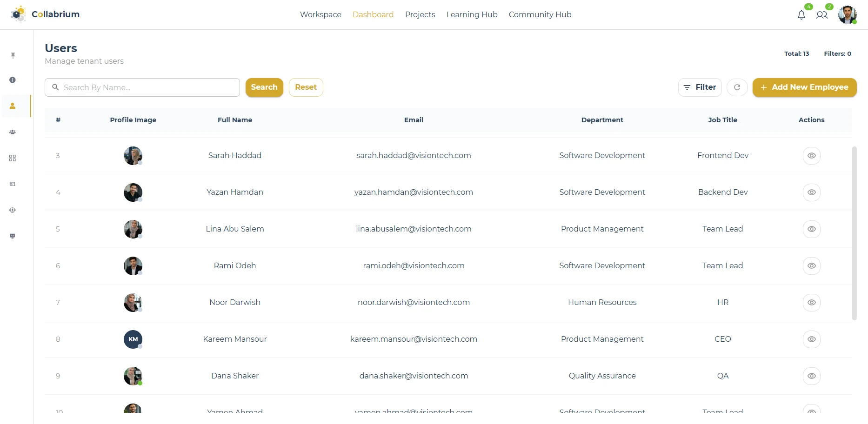This screenshot has height=424, width=868.
Task: View Yazan Hamdan's details with the eye icon
Action: [811, 192]
